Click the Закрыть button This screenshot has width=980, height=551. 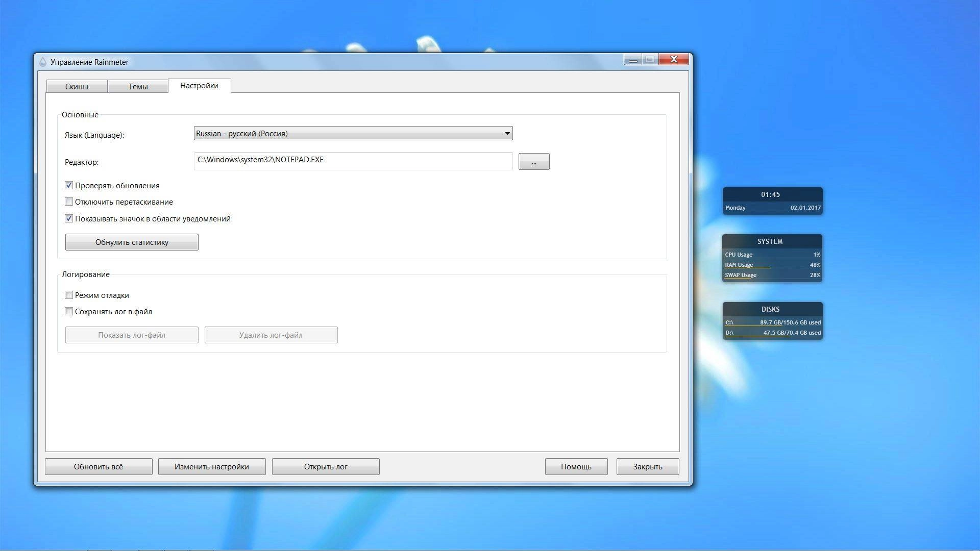point(648,466)
